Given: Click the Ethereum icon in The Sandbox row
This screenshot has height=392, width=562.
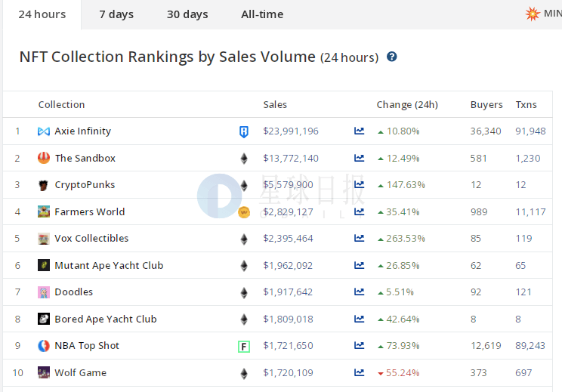Looking at the screenshot, I should coord(244,159).
